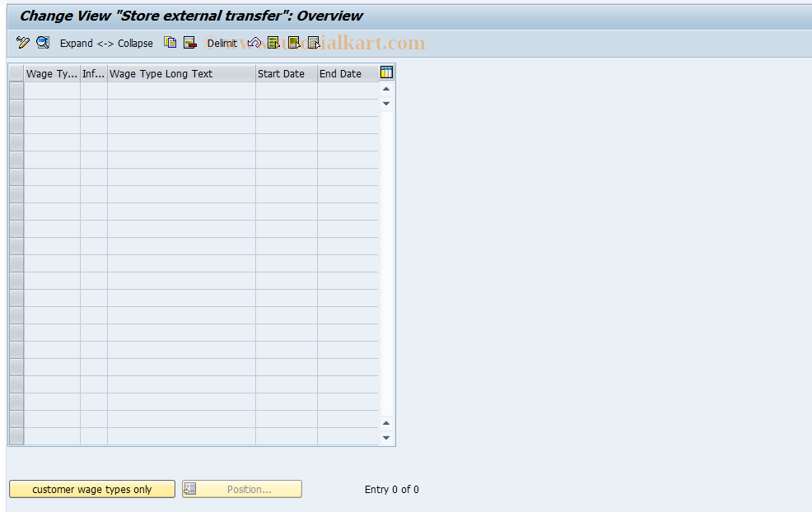
Task: Click the Select Block icon
Action: 294,43
